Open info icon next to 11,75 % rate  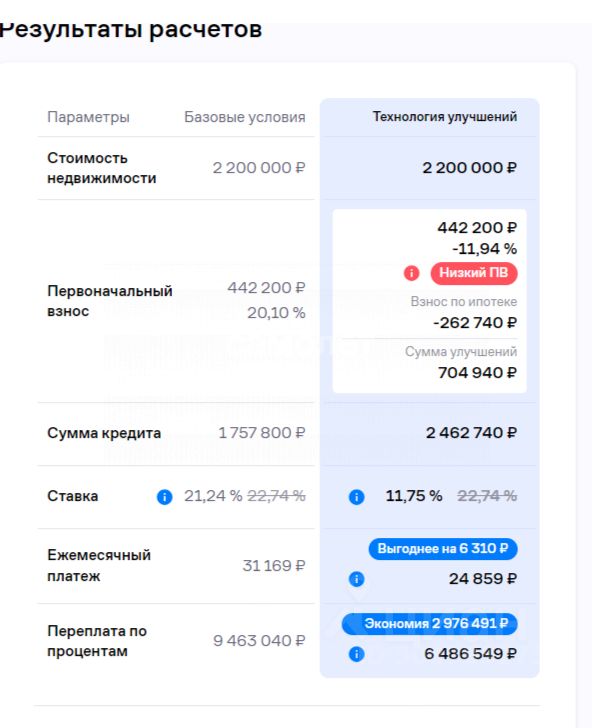coord(356,497)
